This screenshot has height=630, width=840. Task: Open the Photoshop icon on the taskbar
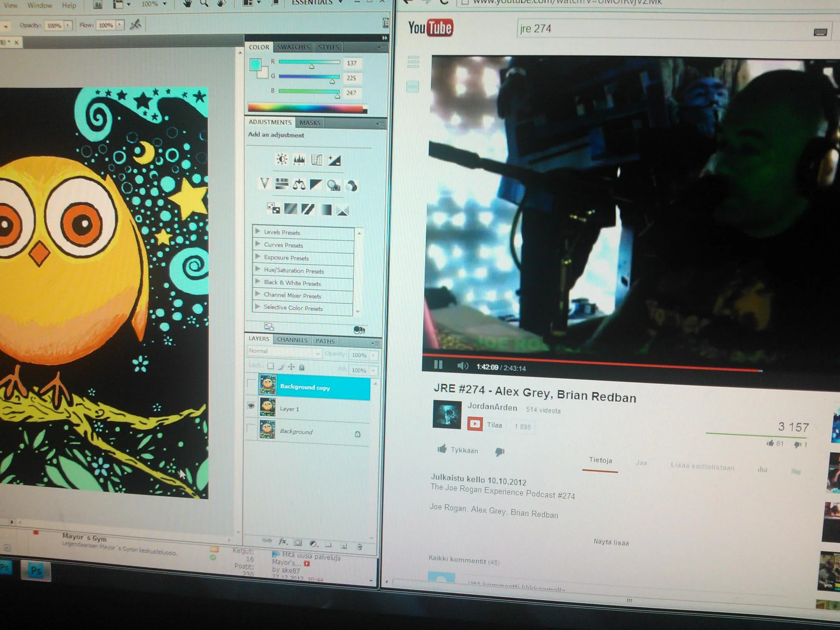click(36, 570)
